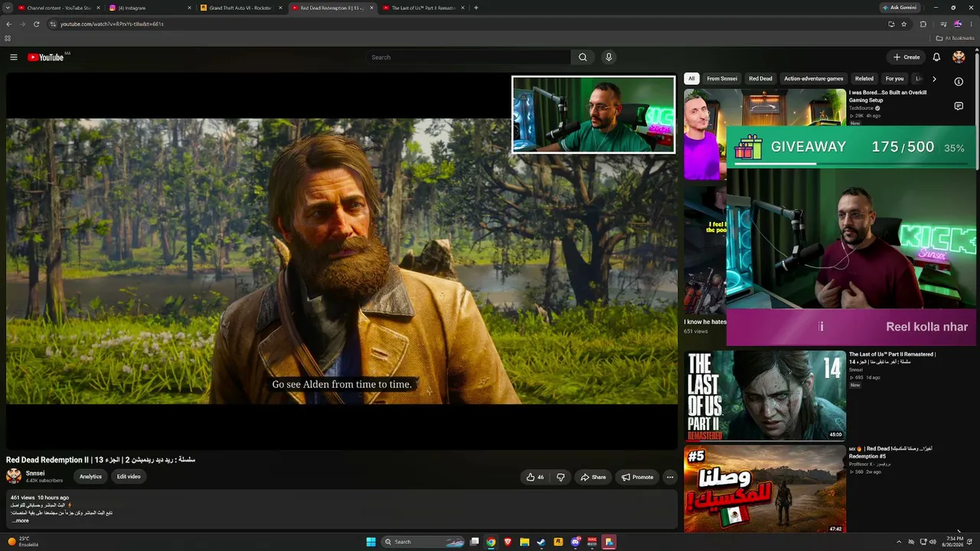Show hidden system tray icons
Viewport: 980px width, 551px height.
[x=899, y=542]
